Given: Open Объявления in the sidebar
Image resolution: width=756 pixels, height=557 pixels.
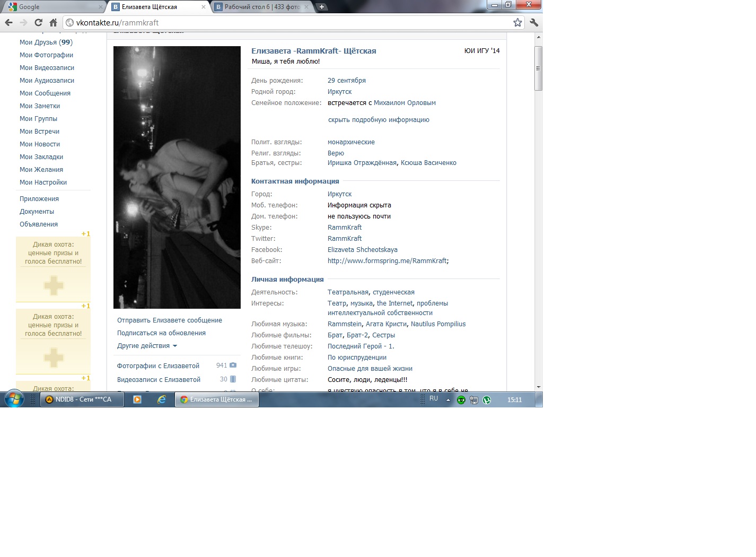Looking at the screenshot, I should click(39, 224).
